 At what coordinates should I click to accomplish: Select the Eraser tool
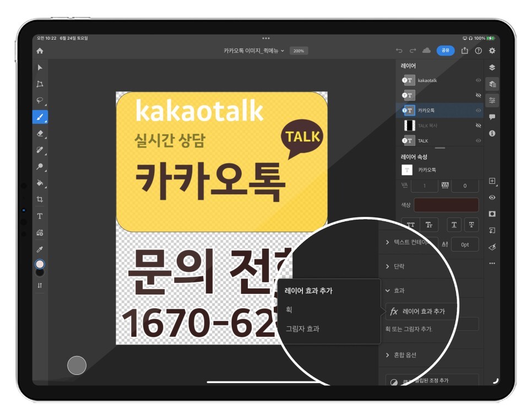pos(40,133)
